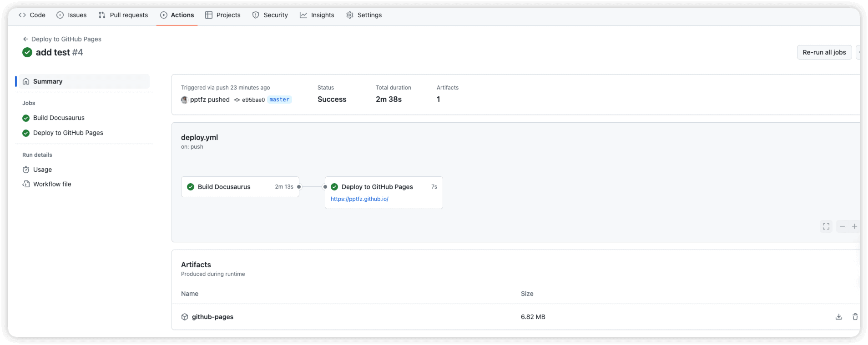
Task: Click the file icon next to Workflow file
Action: 26,184
